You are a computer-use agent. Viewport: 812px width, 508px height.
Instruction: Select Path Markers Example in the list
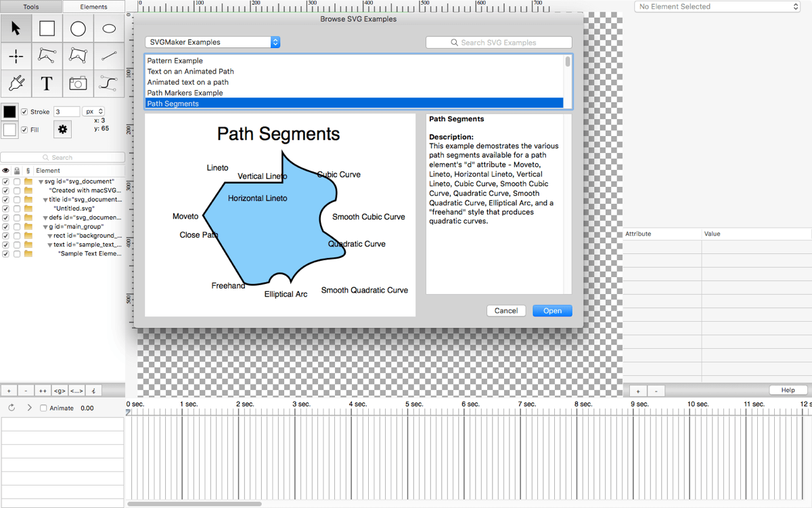pos(185,93)
